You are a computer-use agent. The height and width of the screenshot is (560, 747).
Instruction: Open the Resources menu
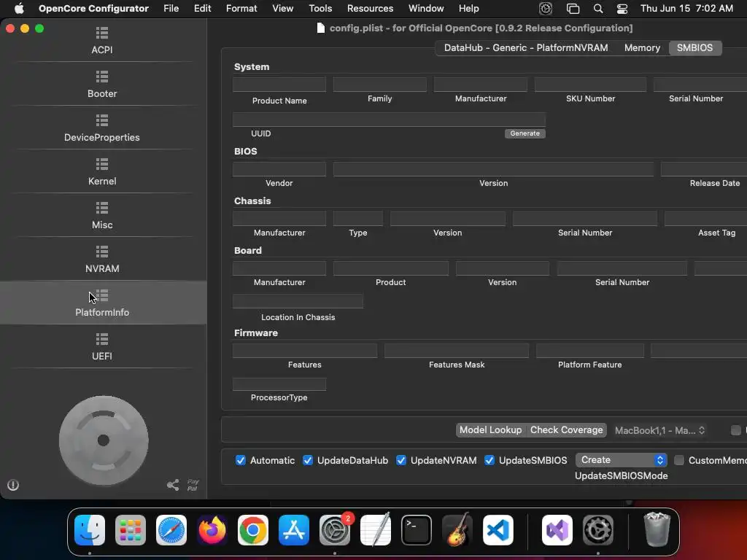tap(370, 9)
